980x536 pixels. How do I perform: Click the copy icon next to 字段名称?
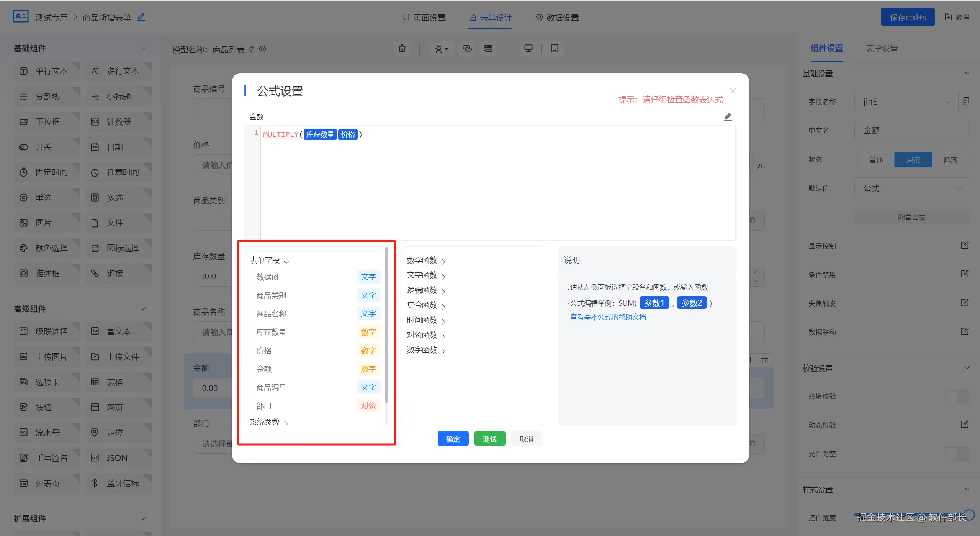pyautogui.click(x=965, y=101)
